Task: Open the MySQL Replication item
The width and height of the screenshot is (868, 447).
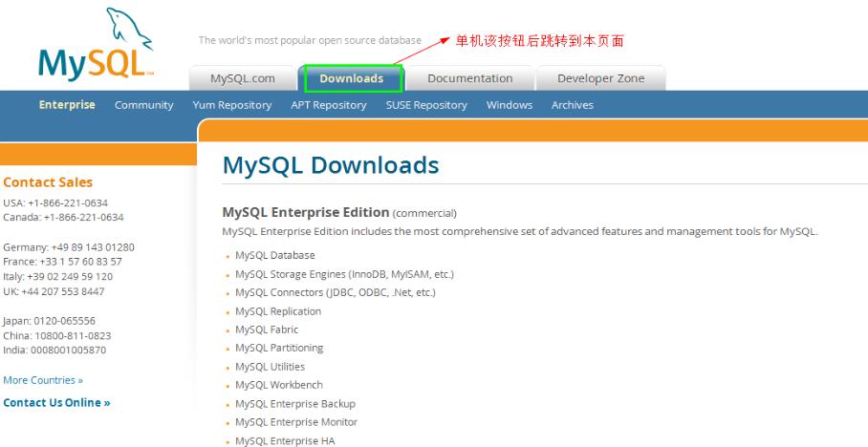Action: tap(278, 311)
